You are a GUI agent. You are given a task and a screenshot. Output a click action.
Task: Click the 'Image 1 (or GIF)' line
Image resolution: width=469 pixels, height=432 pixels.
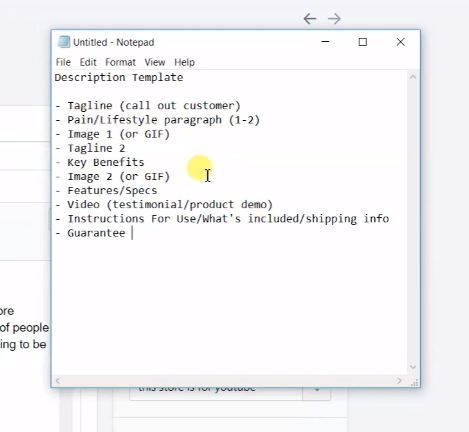coord(112,134)
